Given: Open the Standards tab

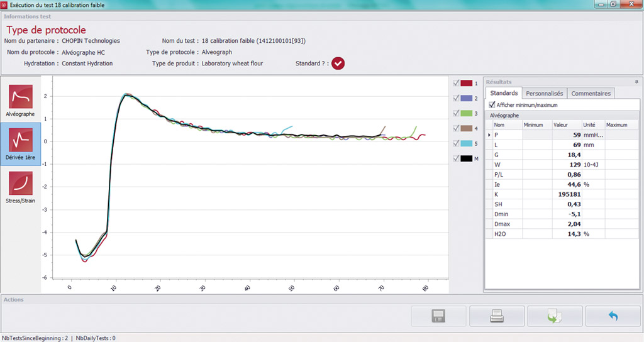Looking at the screenshot, I should pyautogui.click(x=504, y=93).
